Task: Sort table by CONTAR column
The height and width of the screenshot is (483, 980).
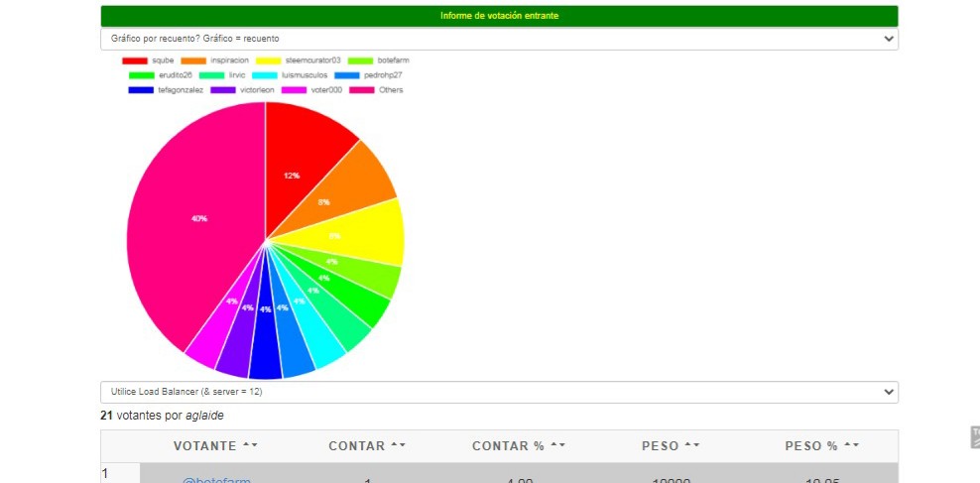Action: click(367, 446)
